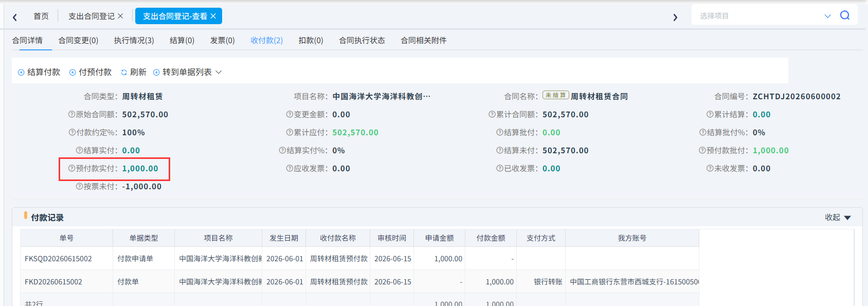Click help icon beside 预付款批付

tap(702, 151)
